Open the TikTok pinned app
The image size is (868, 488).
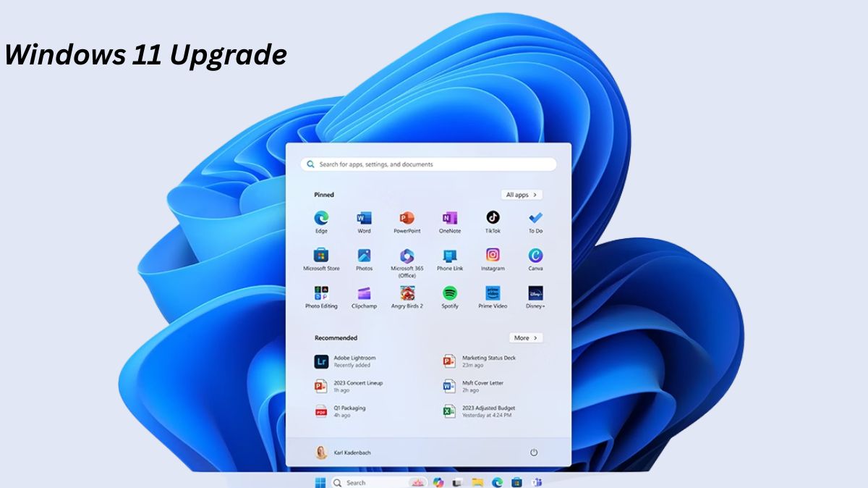(x=493, y=218)
